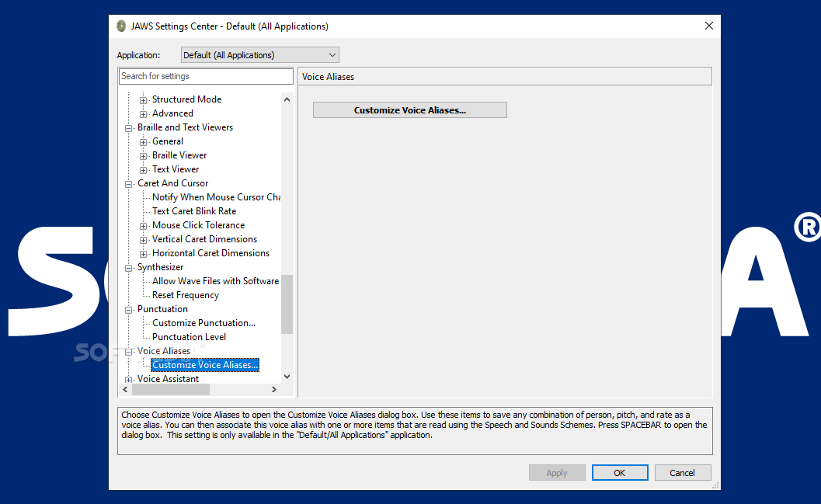Expand the Advanced node

[x=143, y=114]
